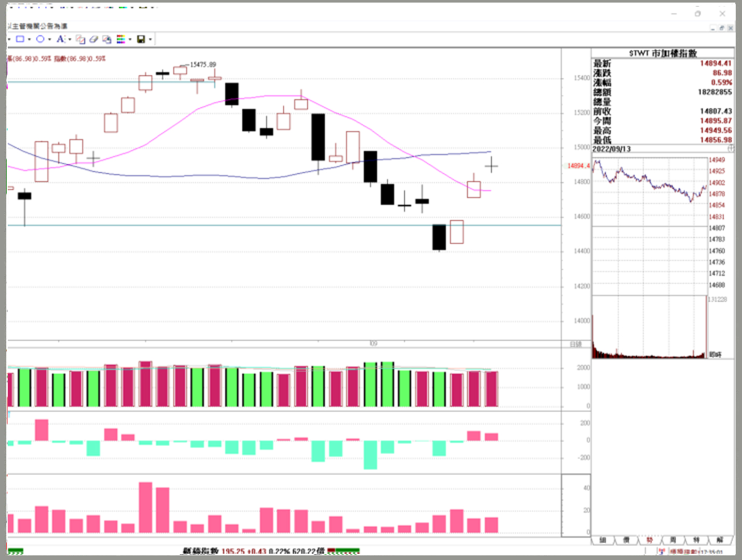This screenshot has height=560, width=742.
Task: Click the inner window restore button
Action: (x=722, y=28)
